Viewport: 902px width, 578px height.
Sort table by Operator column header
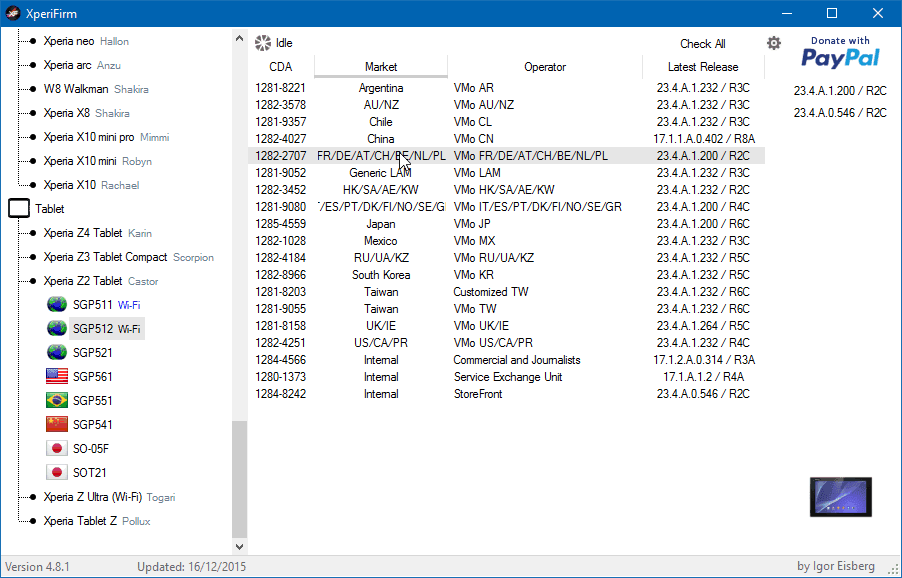[545, 67]
